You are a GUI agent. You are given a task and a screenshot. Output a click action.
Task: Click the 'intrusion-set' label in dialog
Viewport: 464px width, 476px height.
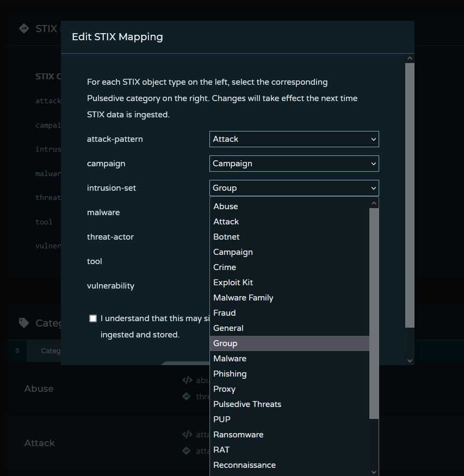click(x=112, y=188)
